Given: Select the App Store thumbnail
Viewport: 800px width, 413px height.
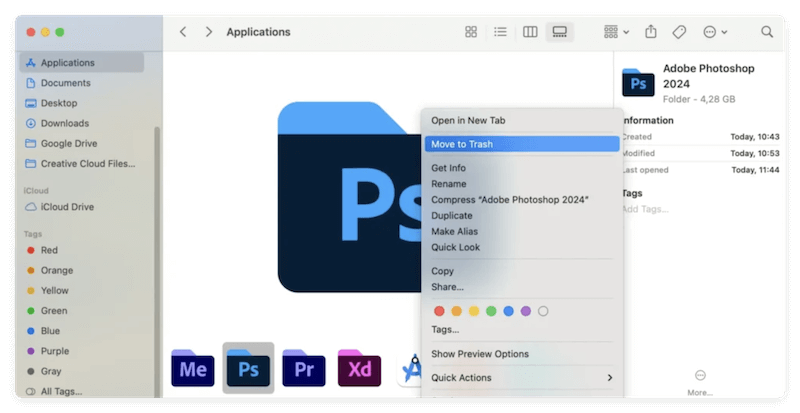Looking at the screenshot, I should pos(410,370).
